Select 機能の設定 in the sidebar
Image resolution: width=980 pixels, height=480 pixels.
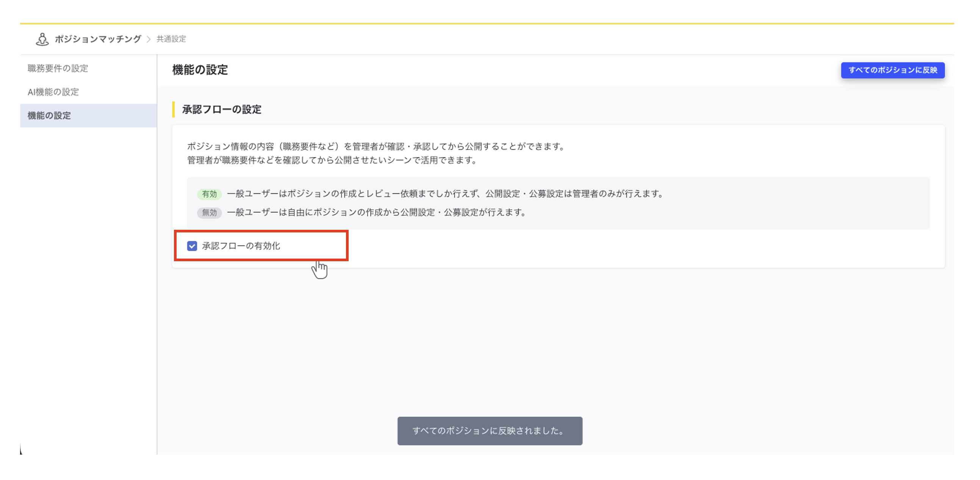point(88,115)
